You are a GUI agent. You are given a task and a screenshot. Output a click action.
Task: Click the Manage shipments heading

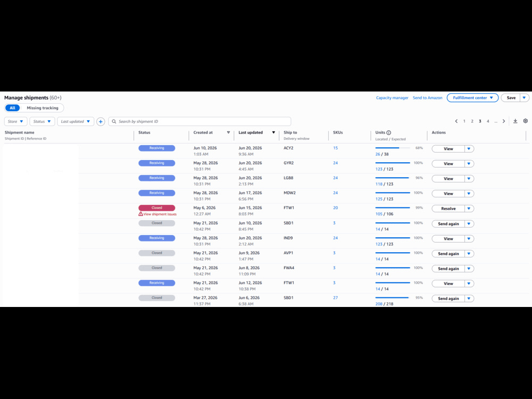[26, 98]
